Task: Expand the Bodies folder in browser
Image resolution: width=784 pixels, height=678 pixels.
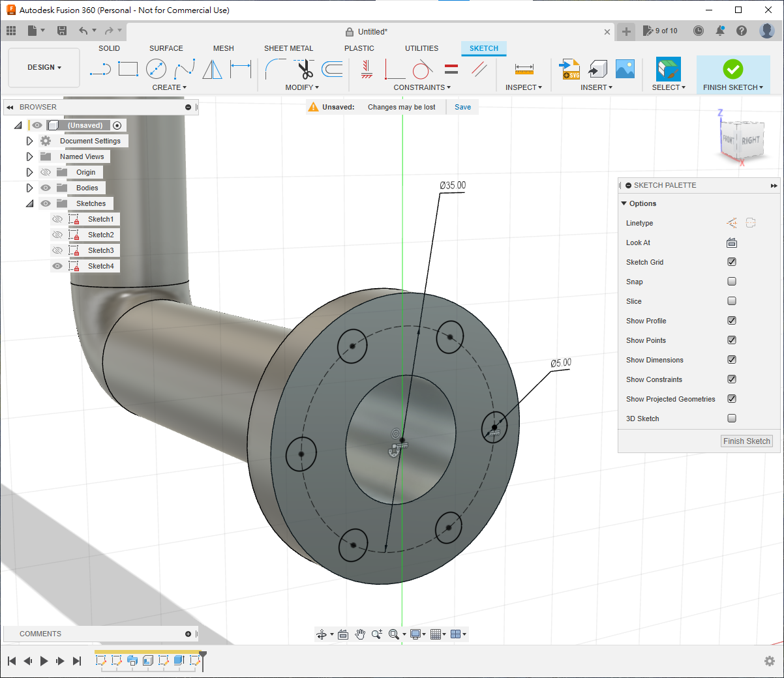Action: pyautogui.click(x=29, y=188)
